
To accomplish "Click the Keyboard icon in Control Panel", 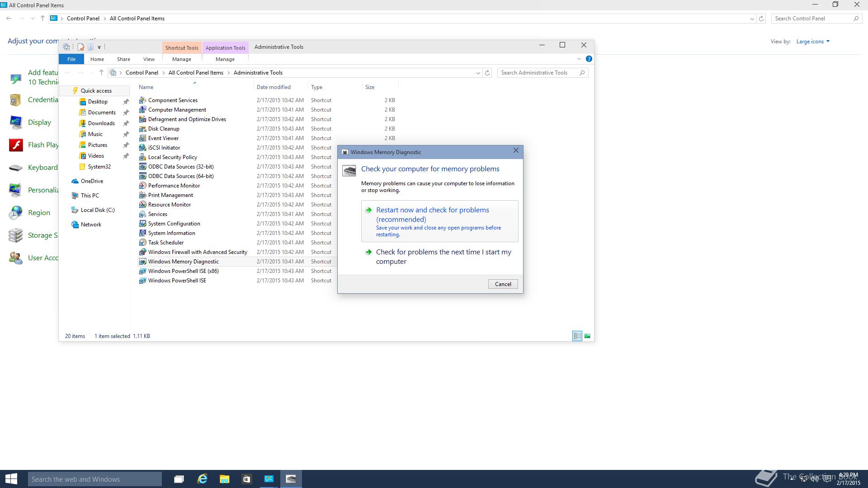I will pyautogui.click(x=16, y=168).
